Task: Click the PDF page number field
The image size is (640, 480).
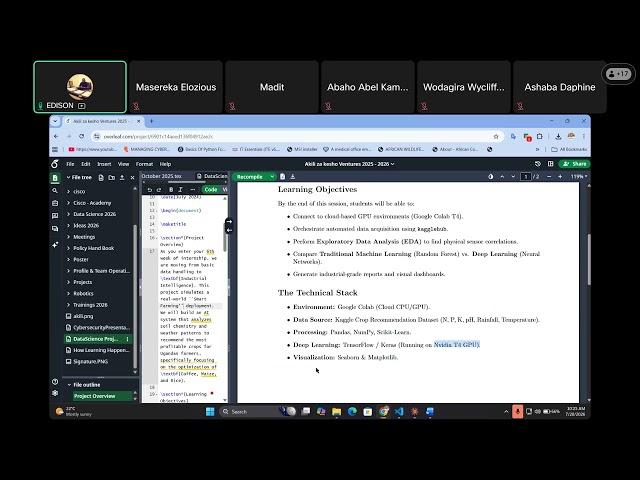Action: (x=526, y=176)
